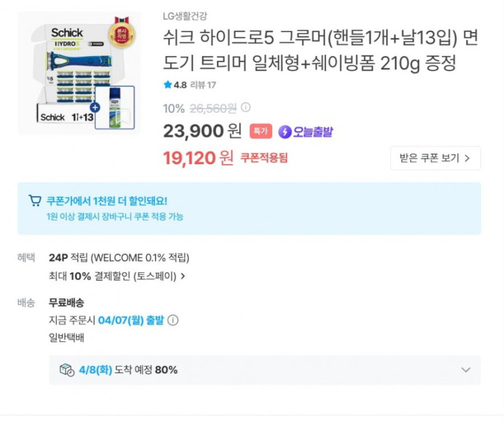
Task: Open the 최대 10% 결제할인 (토스페이) details arrow
Action: pos(183,277)
